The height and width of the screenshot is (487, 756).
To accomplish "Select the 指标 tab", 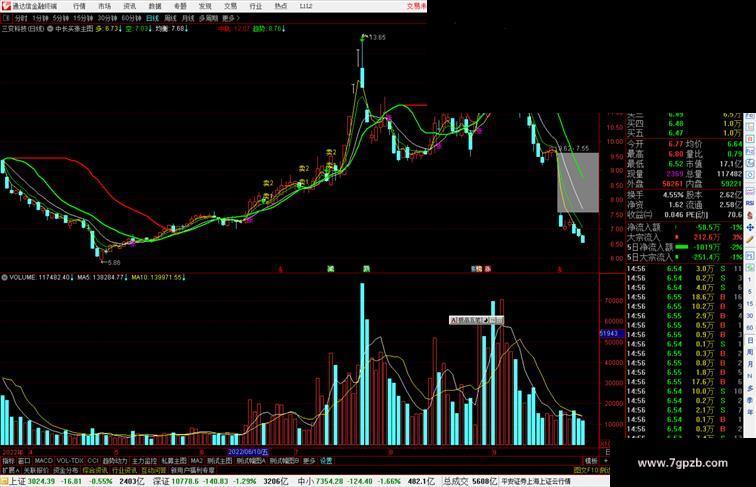I will 8,461.
